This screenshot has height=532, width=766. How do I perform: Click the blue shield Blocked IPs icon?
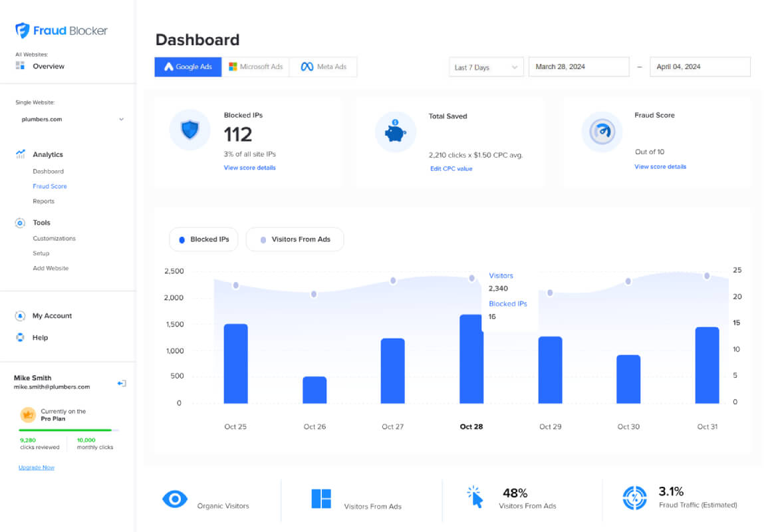pyautogui.click(x=190, y=130)
